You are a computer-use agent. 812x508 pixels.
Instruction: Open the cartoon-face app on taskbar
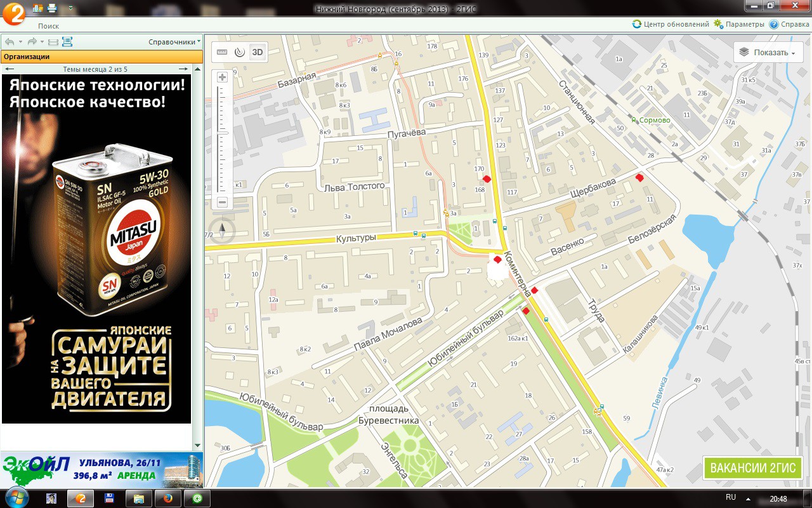click(52, 498)
